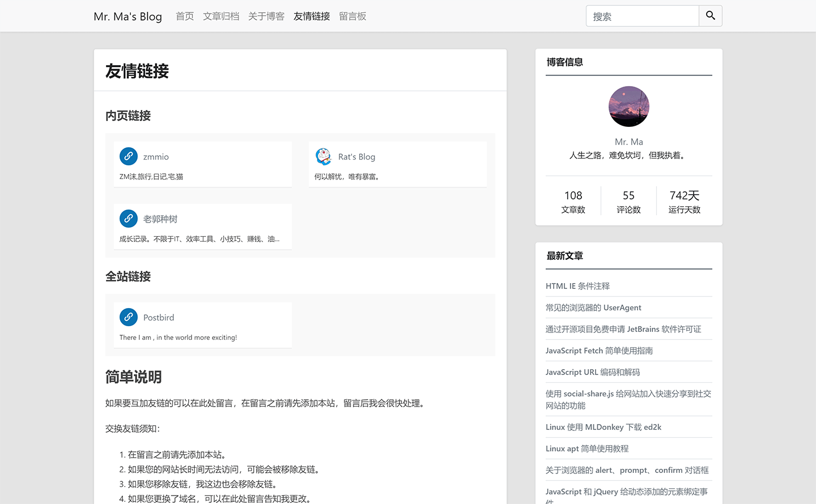Open the Linux apt 简单使用教程 article
816x504 pixels.
point(588,448)
